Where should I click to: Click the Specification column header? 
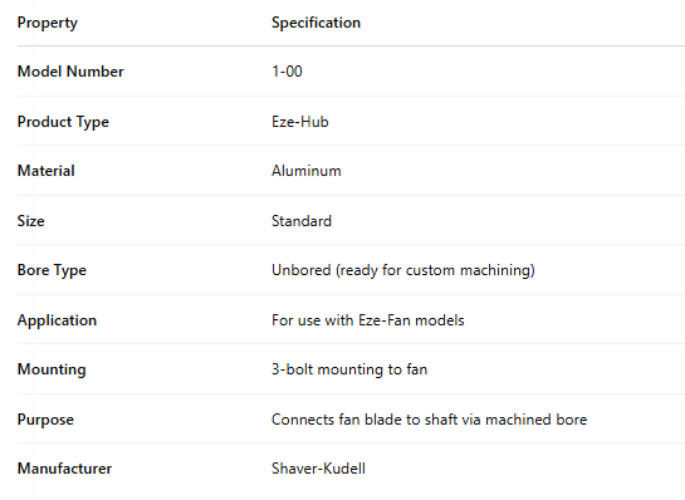pos(316,22)
